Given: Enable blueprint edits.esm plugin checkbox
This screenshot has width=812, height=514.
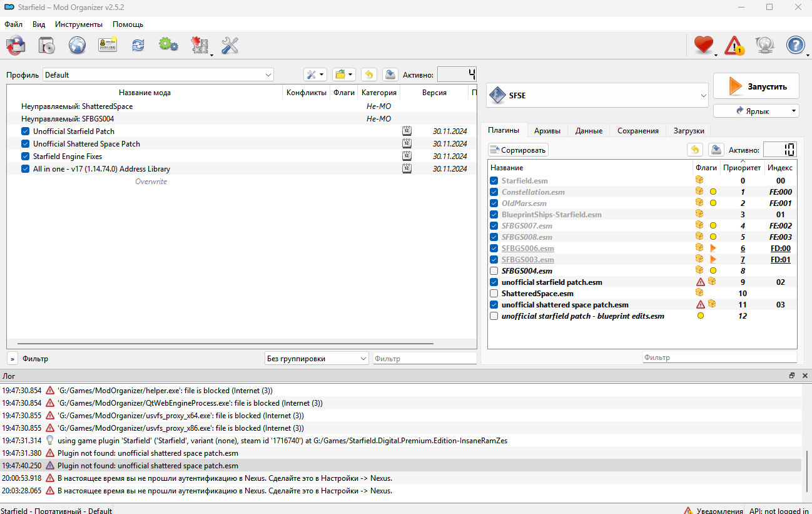Looking at the screenshot, I should (494, 316).
